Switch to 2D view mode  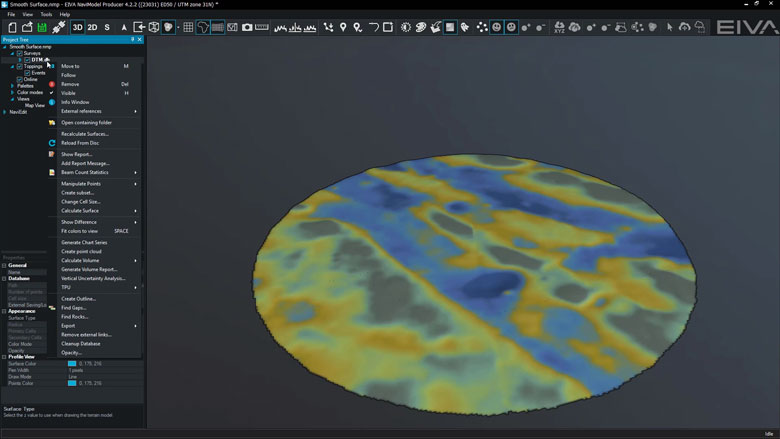pyautogui.click(x=92, y=27)
